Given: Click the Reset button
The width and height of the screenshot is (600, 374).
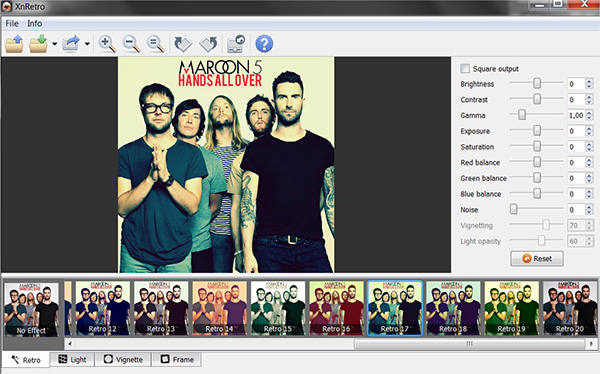Looking at the screenshot, I should [x=537, y=258].
